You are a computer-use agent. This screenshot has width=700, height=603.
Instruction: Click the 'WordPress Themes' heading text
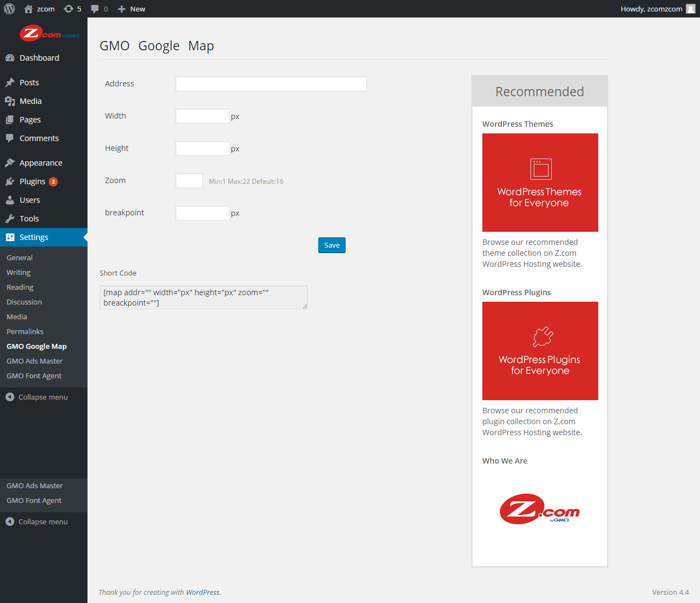pos(518,124)
